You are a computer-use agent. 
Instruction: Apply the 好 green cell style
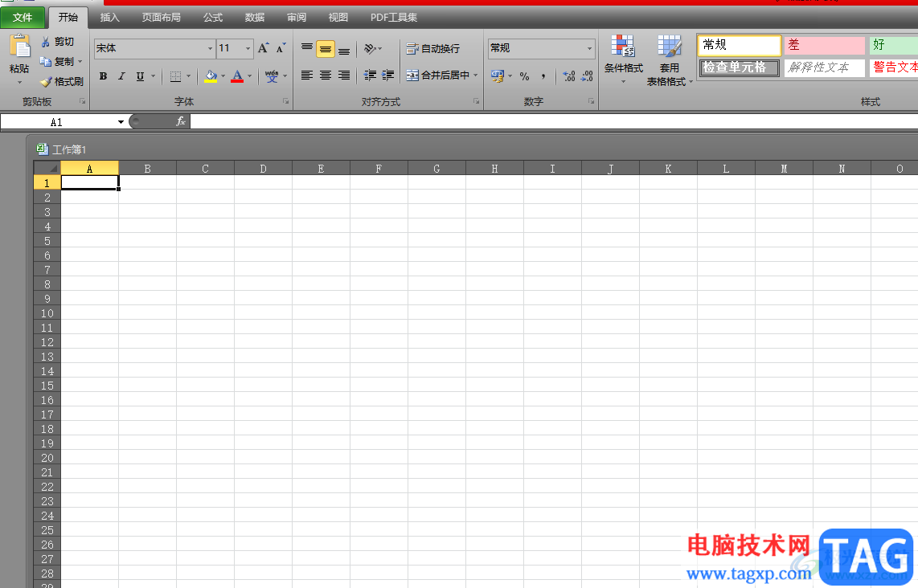point(893,45)
